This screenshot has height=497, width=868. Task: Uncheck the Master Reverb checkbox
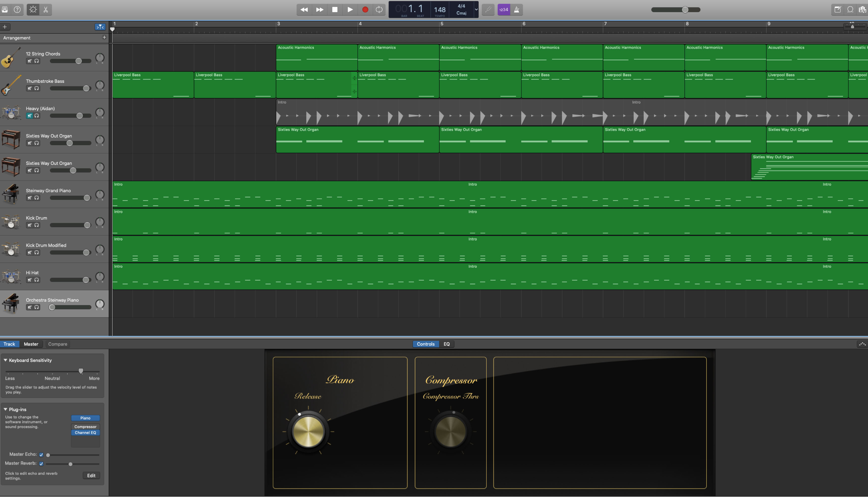click(x=41, y=464)
